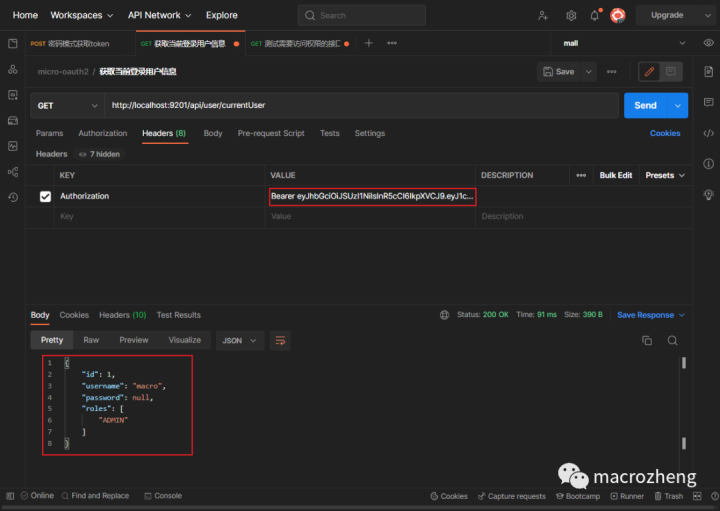Click the Save button
The width and height of the screenshot is (720, 511).
pyautogui.click(x=559, y=72)
